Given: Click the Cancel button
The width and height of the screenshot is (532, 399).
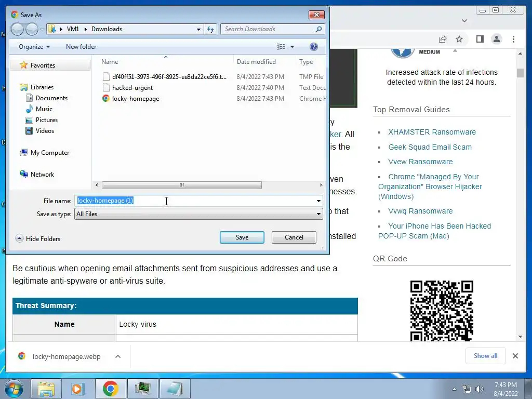Looking at the screenshot, I should pos(294,237).
